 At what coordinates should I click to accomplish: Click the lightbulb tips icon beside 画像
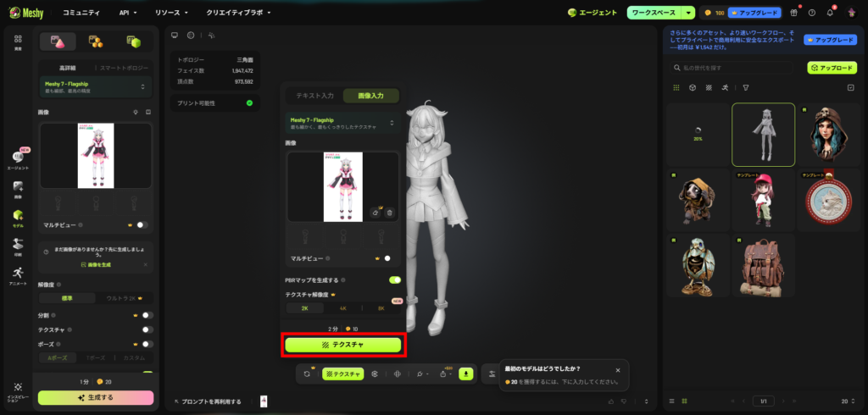pyautogui.click(x=136, y=112)
